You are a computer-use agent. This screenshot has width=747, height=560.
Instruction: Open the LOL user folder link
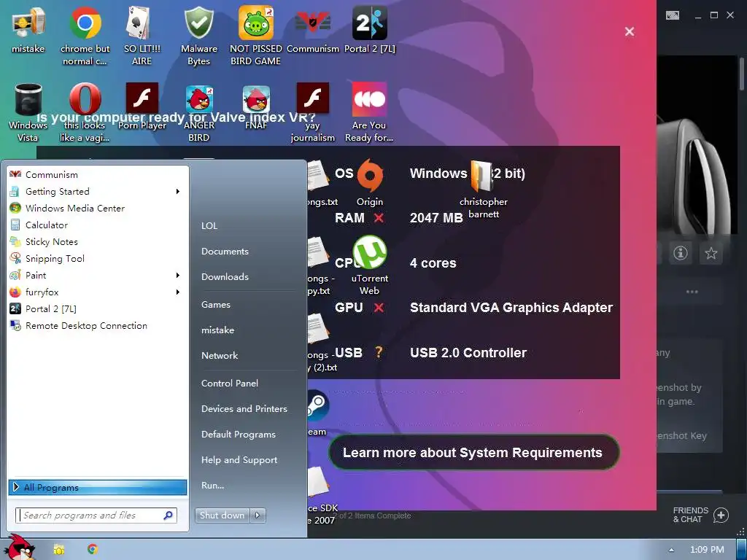pyautogui.click(x=209, y=226)
